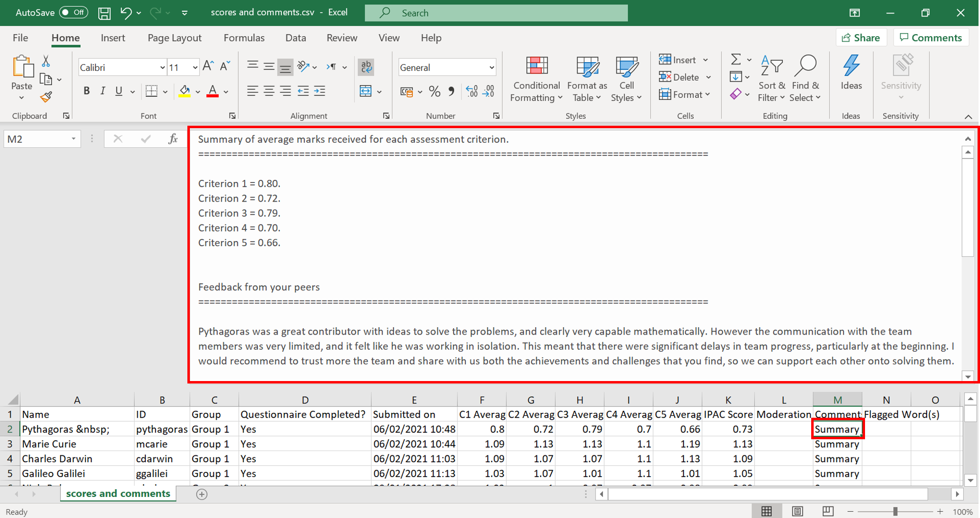Click the AutoSum sigma icon
The width and height of the screenshot is (980, 518).
tap(735, 60)
